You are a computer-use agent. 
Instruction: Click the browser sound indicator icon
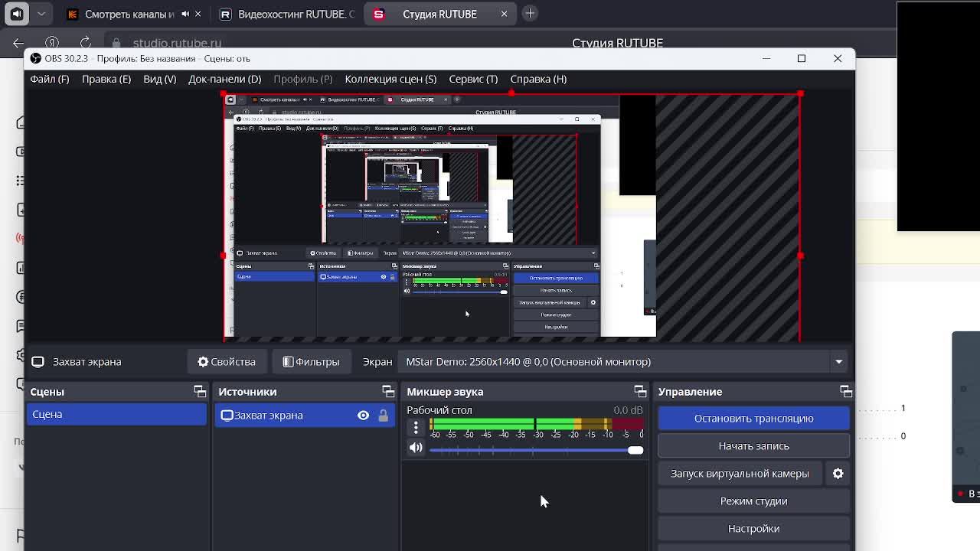[x=16, y=13]
